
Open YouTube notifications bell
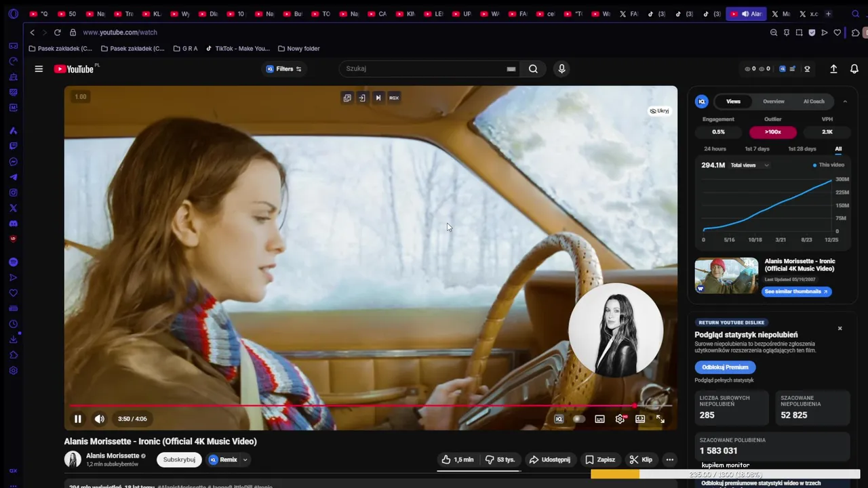click(x=854, y=68)
